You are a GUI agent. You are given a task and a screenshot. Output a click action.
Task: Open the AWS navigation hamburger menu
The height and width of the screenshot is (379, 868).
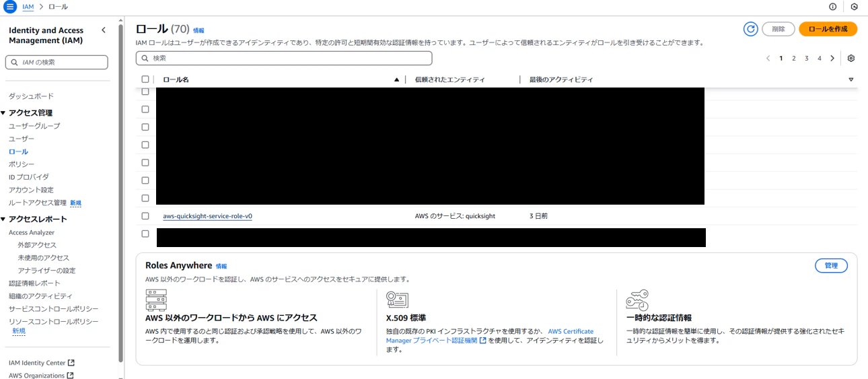point(10,7)
